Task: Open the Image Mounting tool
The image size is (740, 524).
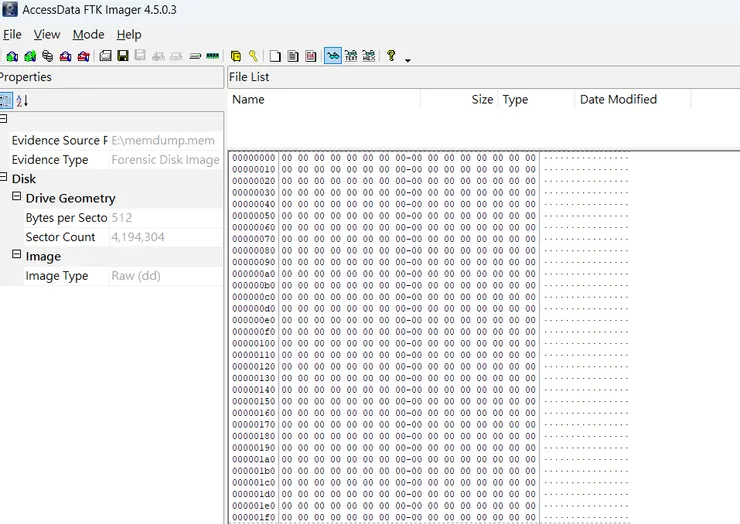Action: (47, 56)
